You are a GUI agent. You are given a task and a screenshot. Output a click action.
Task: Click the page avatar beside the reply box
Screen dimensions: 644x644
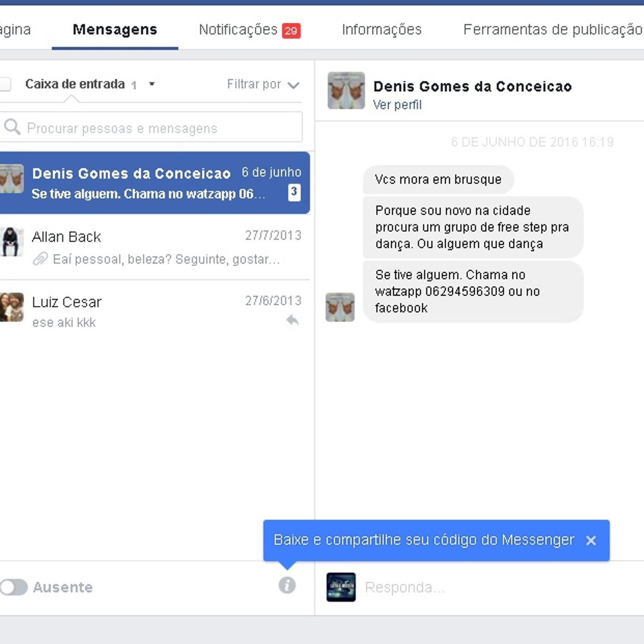tap(341, 587)
